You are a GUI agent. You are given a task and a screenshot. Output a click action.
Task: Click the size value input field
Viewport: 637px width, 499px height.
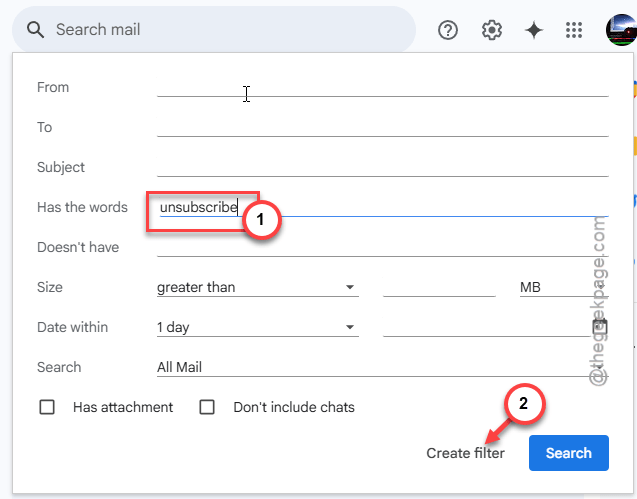(439, 287)
